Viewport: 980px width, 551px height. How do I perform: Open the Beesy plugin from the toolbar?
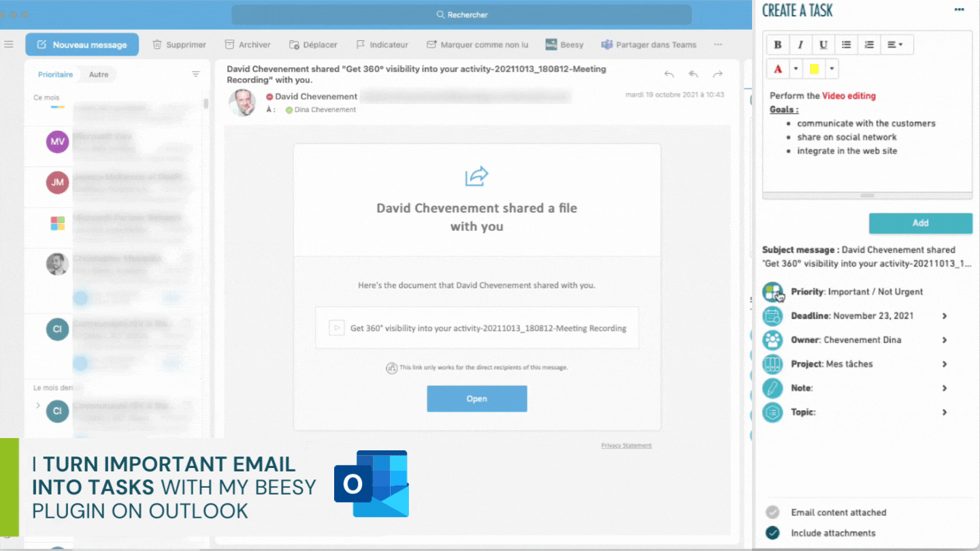click(x=564, y=45)
